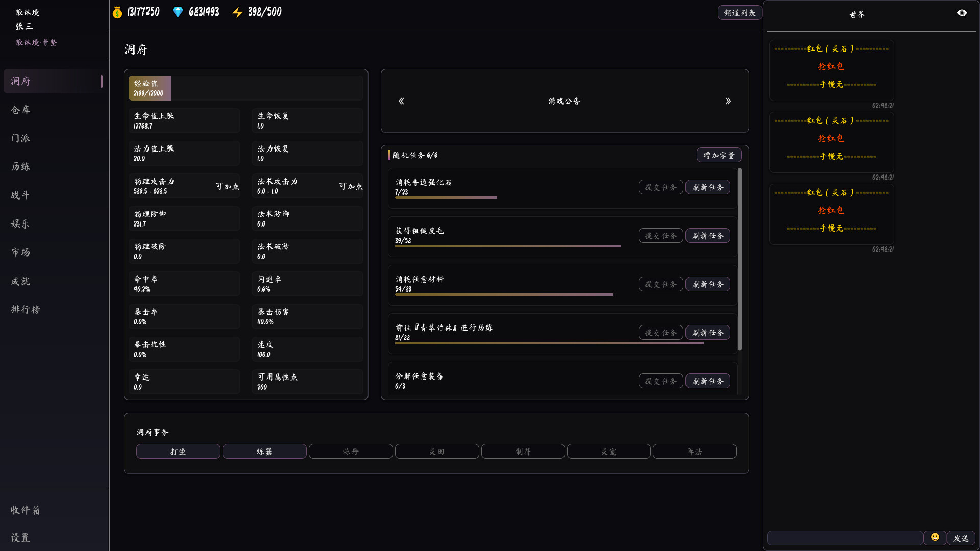980x551 pixels.
Task: Click 可加点 next to 物理攻击力
Action: click(228, 186)
